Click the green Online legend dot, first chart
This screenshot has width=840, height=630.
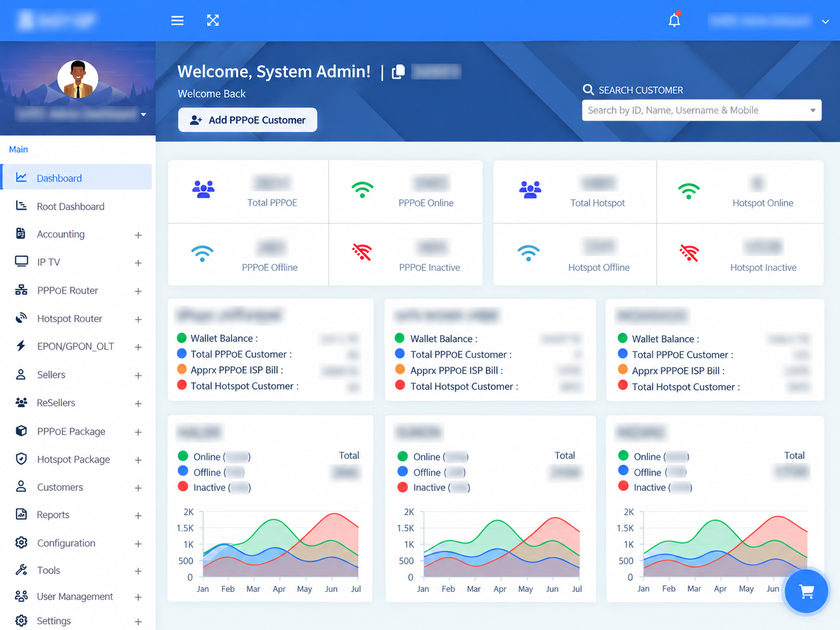[x=183, y=456]
